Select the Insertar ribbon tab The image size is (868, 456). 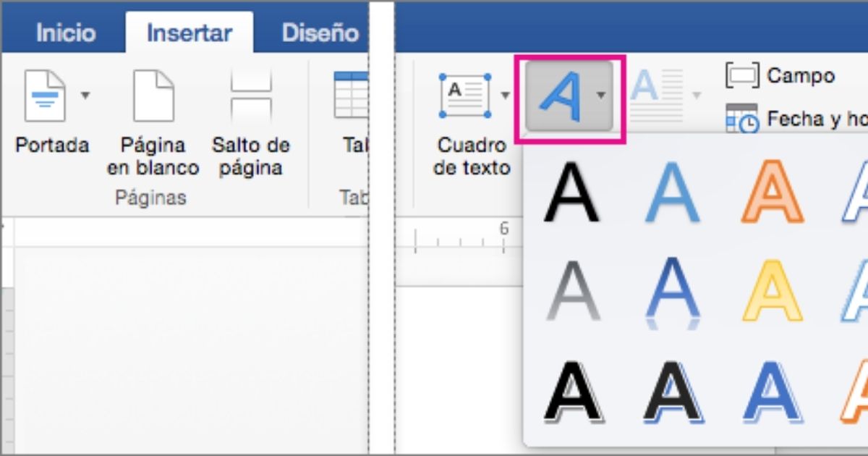[x=189, y=33]
